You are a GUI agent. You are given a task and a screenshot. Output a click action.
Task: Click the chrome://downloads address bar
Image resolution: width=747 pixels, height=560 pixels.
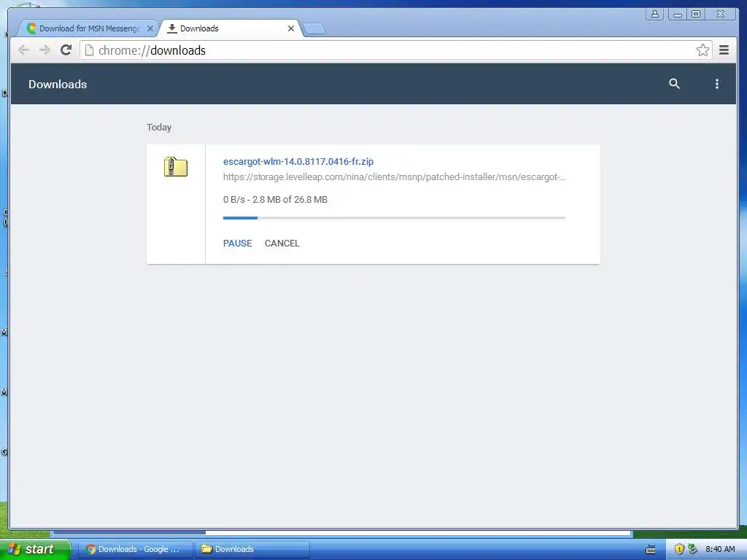395,50
